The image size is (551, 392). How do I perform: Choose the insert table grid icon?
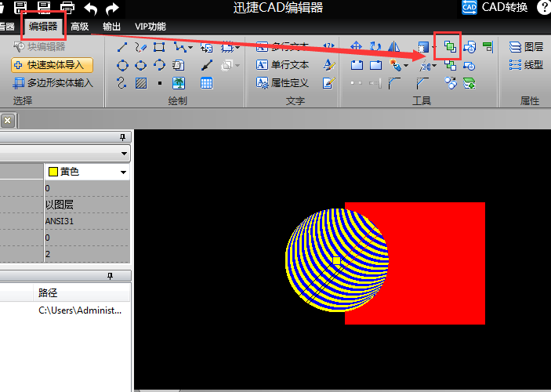(x=207, y=83)
